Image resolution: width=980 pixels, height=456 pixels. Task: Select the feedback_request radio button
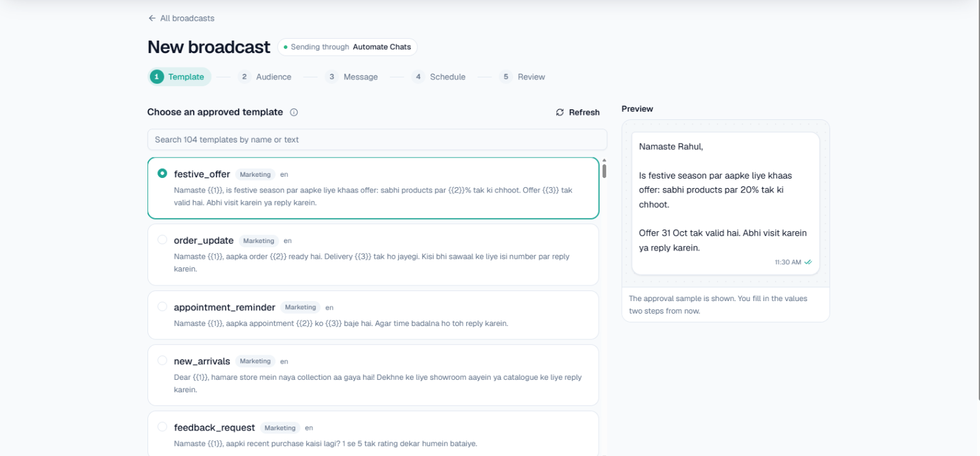click(x=162, y=427)
